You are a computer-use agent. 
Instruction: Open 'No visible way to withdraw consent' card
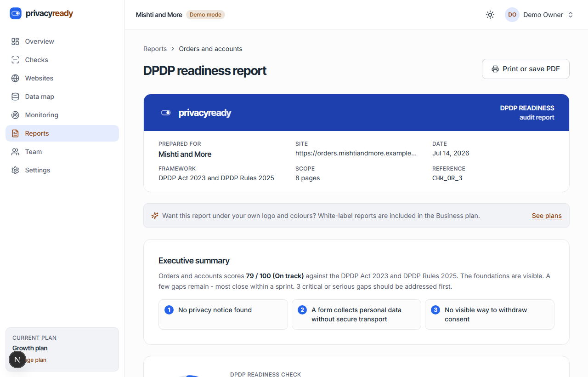(x=490, y=314)
